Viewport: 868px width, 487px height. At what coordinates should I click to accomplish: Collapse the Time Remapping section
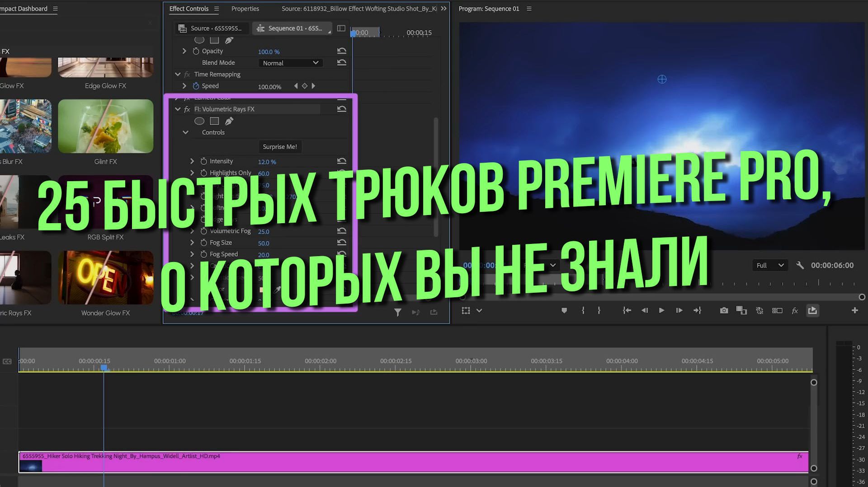pyautogui.click(x=177, y=74)
